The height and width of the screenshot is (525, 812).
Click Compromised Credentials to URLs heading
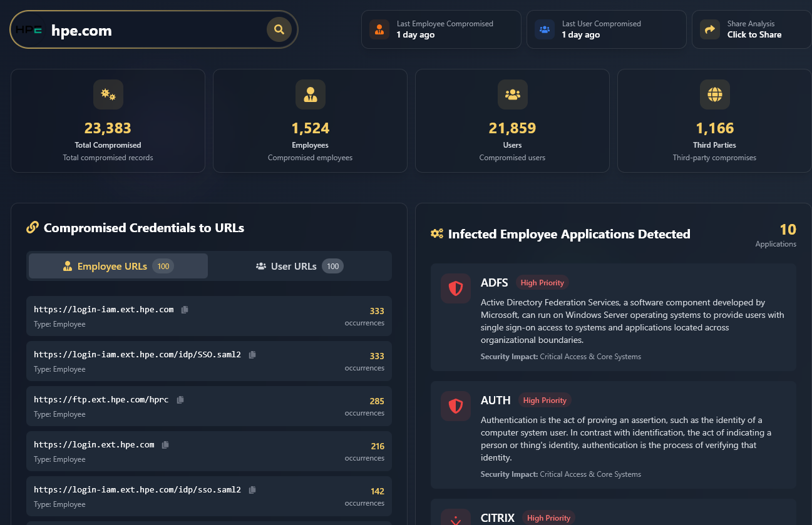[x=144, y=228]
